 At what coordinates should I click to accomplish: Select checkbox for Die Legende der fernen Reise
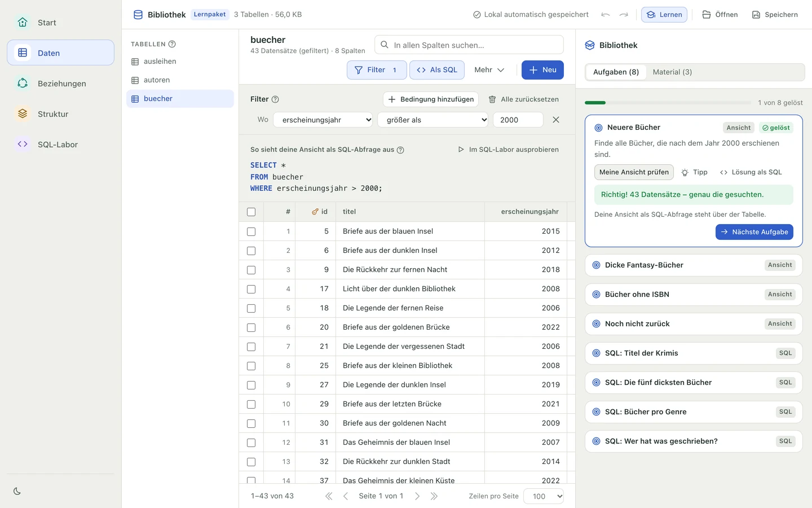click(251, 308)
